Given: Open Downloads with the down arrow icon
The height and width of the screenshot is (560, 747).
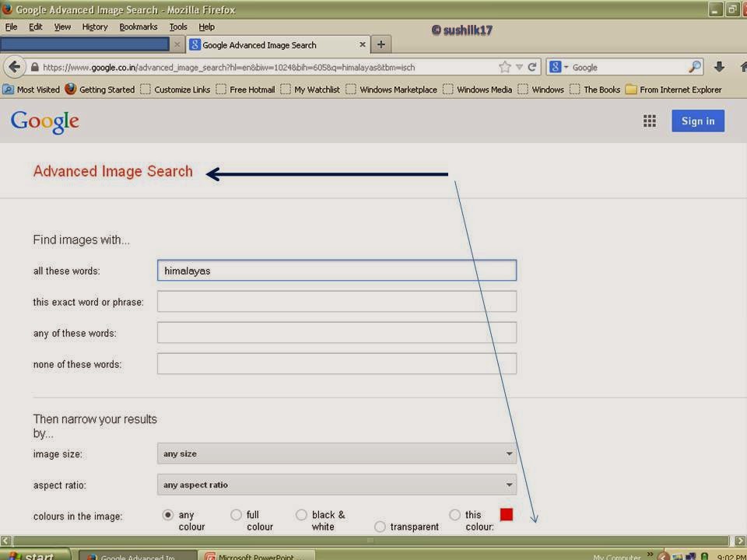Looking at the screenshot, I should [x=719, y=67].
